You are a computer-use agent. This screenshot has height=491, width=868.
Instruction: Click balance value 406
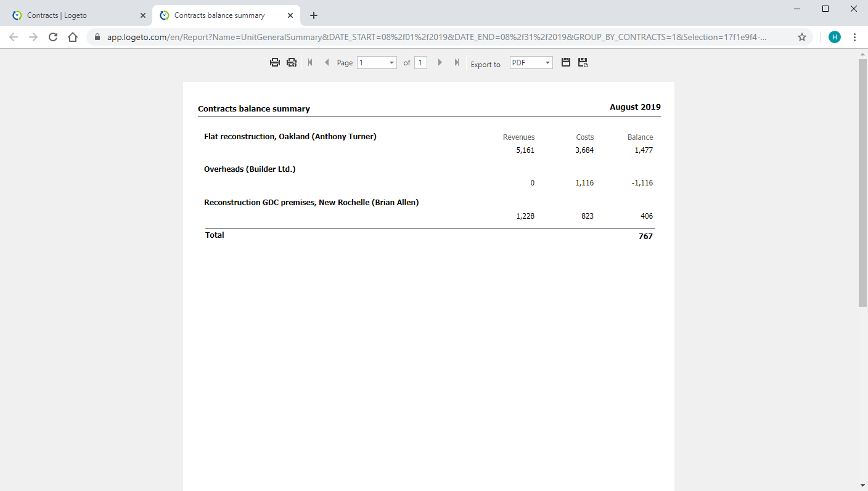647,216
